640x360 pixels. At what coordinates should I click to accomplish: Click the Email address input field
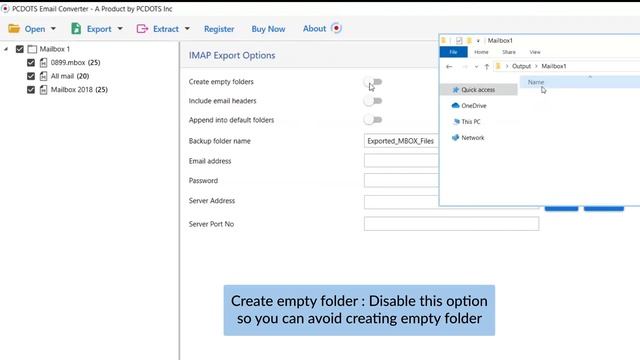[401, 161]
